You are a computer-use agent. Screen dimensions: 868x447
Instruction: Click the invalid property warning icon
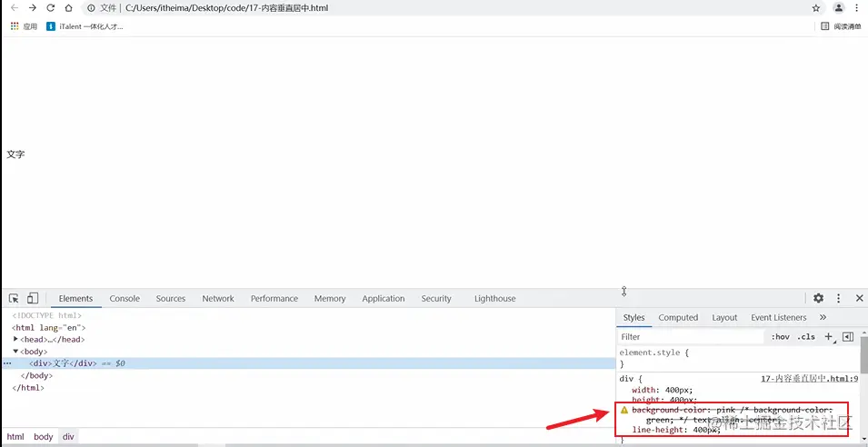coord(624,410)
